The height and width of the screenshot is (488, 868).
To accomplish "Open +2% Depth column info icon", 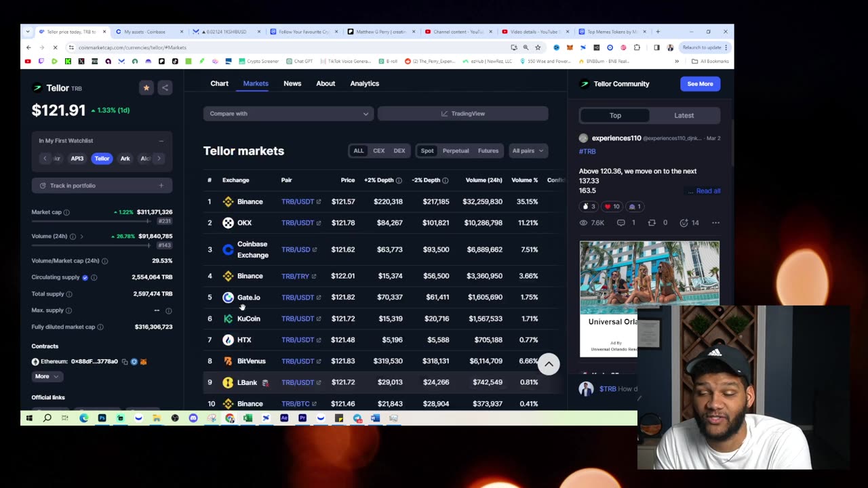I will 399,180.
